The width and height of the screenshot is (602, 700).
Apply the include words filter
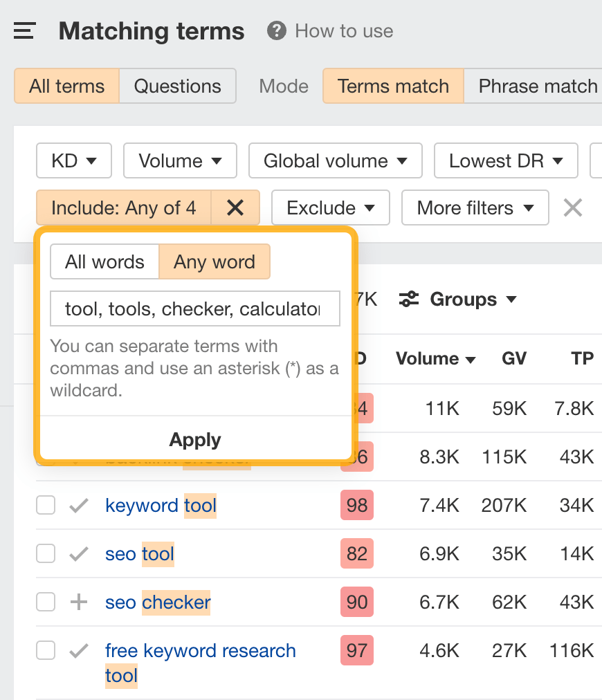[194, 439]
